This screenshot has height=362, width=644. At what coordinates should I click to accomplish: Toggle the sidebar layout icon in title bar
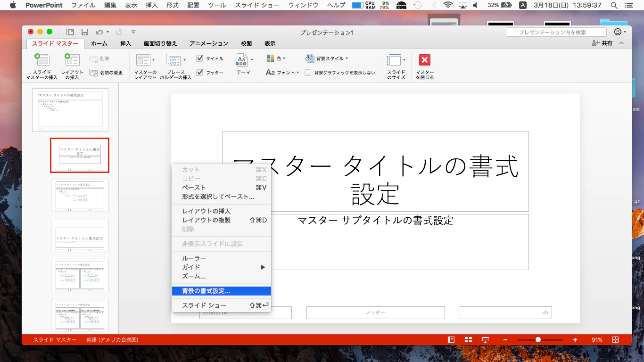click(70, 32)
